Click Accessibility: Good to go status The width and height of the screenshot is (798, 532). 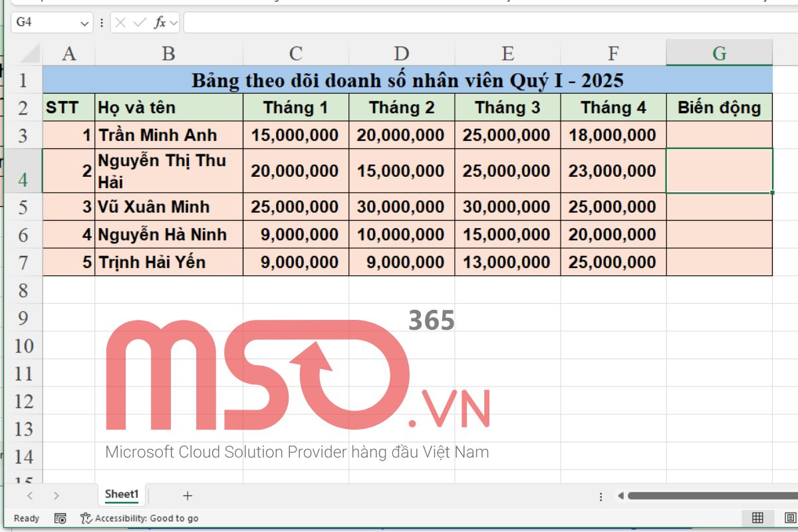pyautogui.click(x=140, y=518)
